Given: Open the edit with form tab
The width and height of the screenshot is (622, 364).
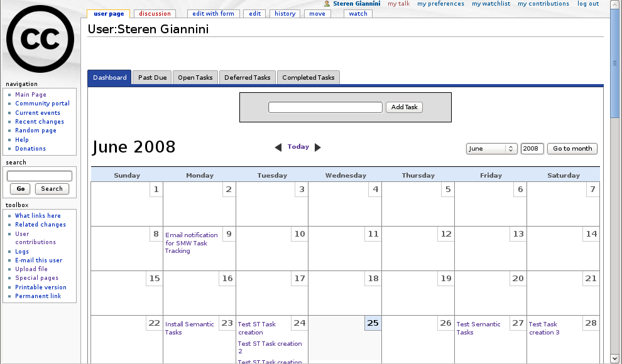Looking at the screenshot, I should click(213, 14).
